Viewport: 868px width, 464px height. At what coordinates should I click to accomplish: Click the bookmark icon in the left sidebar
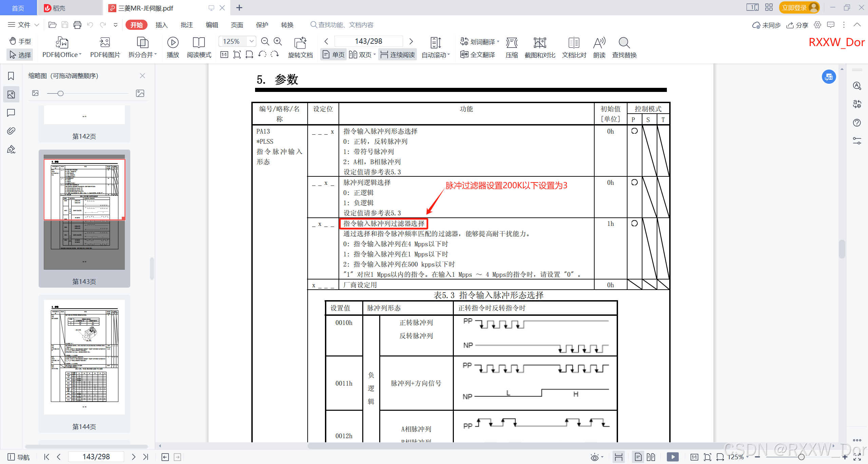(x=11, y=76)
